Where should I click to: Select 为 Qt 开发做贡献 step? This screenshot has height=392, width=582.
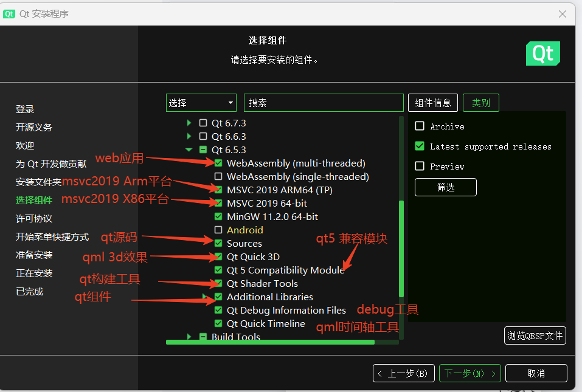51,164
